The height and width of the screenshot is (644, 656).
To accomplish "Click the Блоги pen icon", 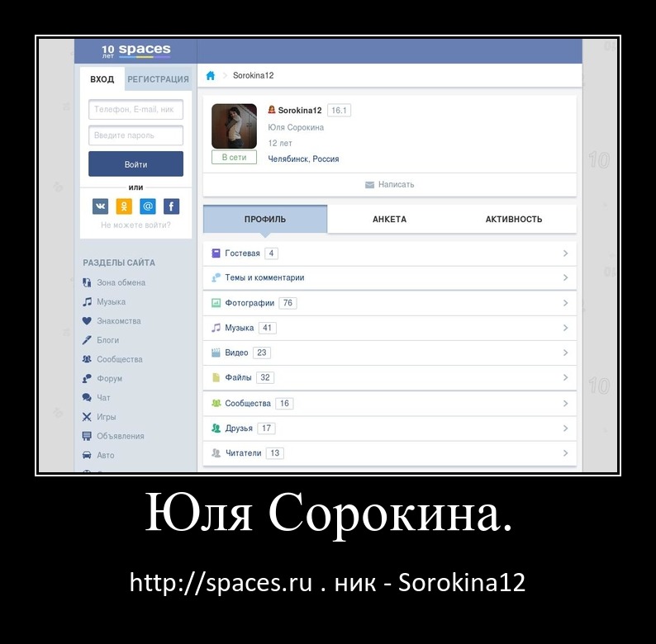I will tap(87, 340).
